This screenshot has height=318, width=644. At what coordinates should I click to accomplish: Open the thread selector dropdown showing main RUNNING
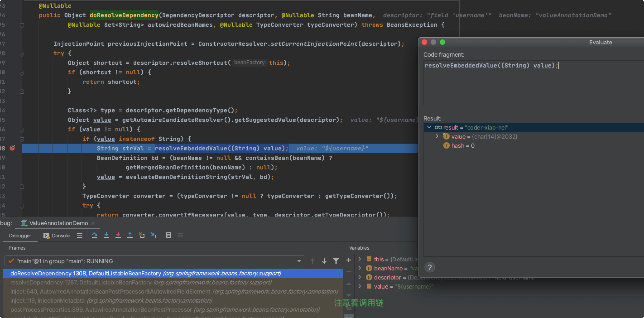pos(154,261)
